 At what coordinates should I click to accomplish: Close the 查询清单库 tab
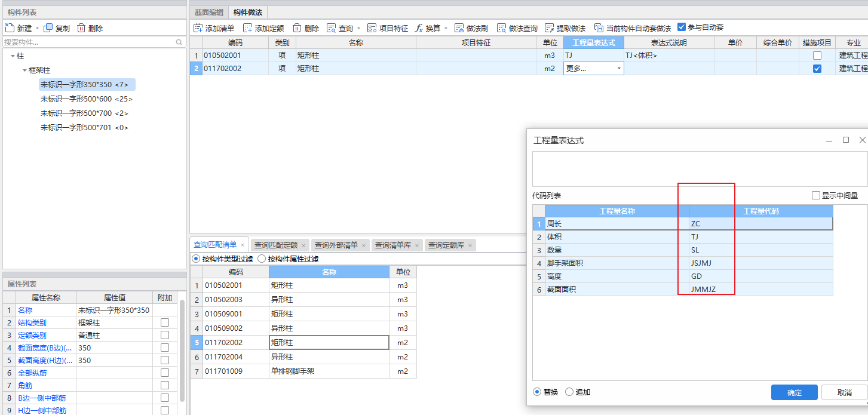click(x=417, y=245)
